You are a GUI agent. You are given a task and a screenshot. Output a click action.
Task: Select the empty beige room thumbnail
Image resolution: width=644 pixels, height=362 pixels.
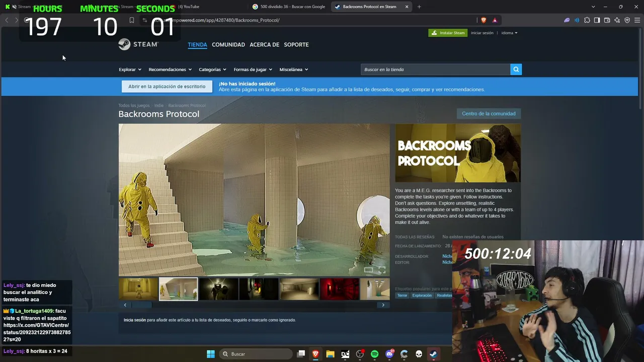click(x=299, y=289)
